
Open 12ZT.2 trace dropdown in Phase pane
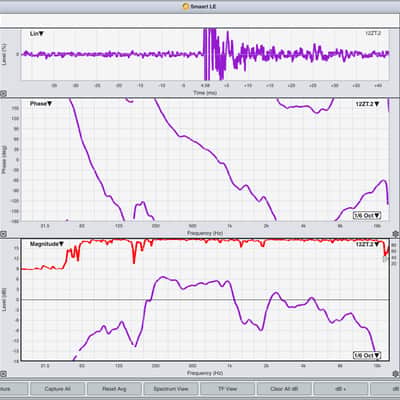coord(367,104)
